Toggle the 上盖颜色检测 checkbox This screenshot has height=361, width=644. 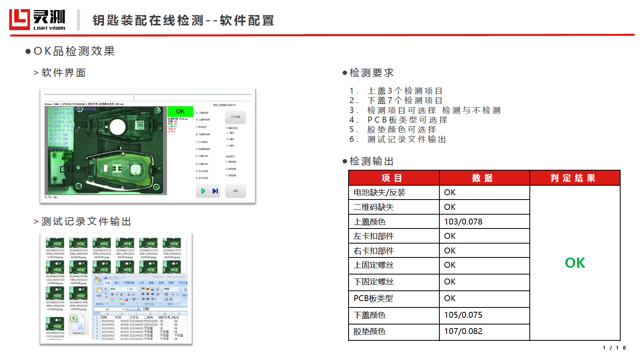197,119
